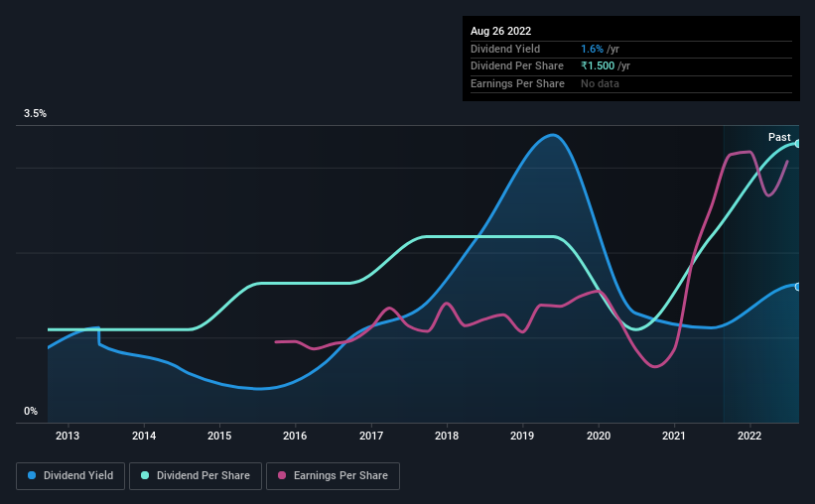Click the Past region label
The height and width of the screenshot is (504, 815).
[779, 137]
